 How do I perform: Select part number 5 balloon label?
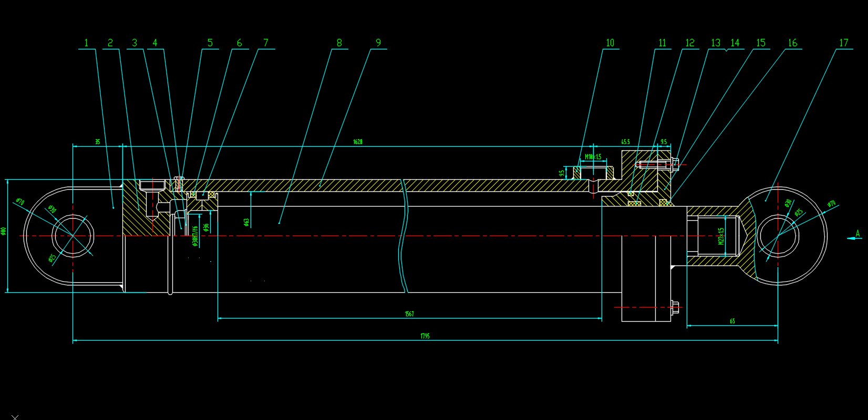pos(210,43)
